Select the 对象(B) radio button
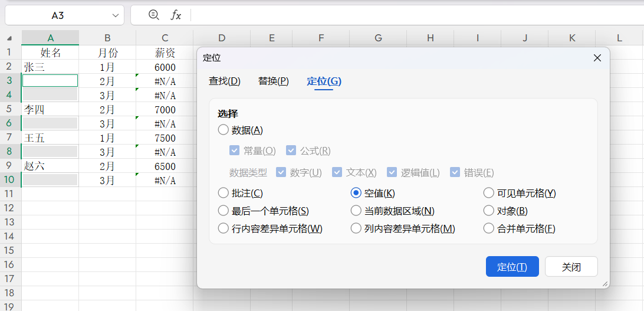This screenshot has height=311, width=644. click(488, 211)
